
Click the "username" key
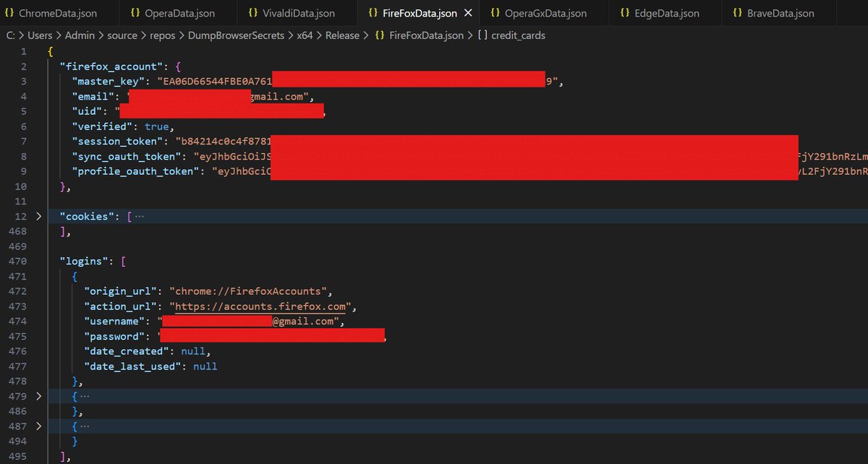coord(115,322)
